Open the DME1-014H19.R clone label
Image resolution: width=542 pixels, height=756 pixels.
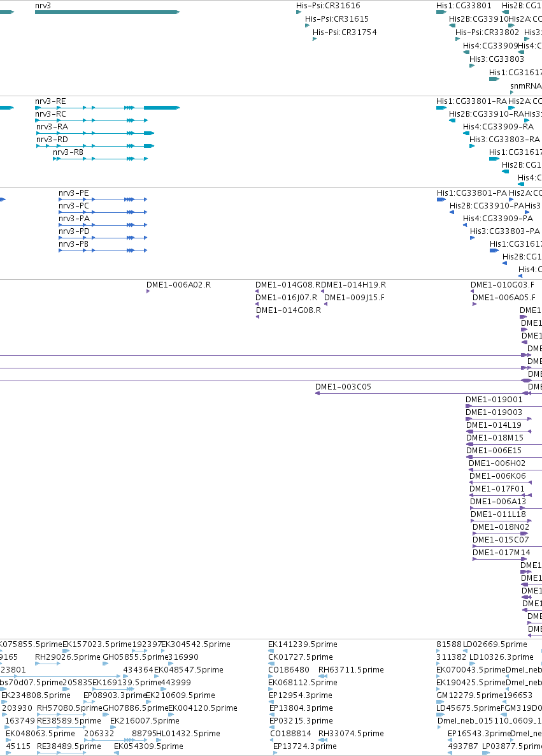(354, 285)
